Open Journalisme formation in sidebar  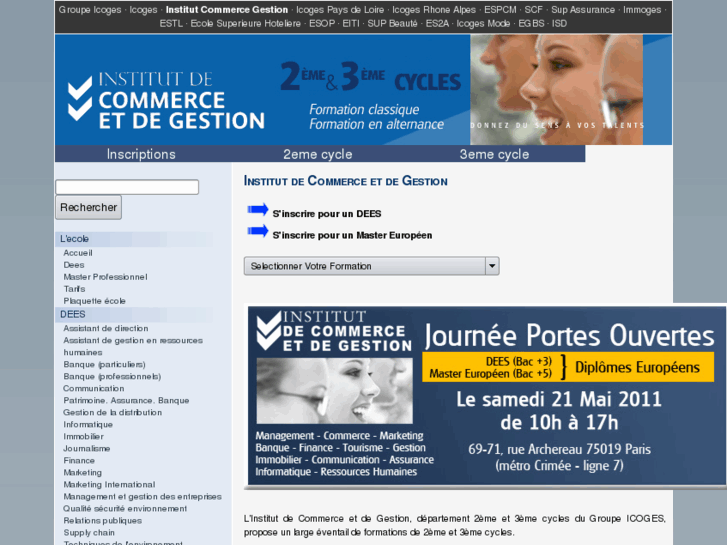click(x=87, y=449)
